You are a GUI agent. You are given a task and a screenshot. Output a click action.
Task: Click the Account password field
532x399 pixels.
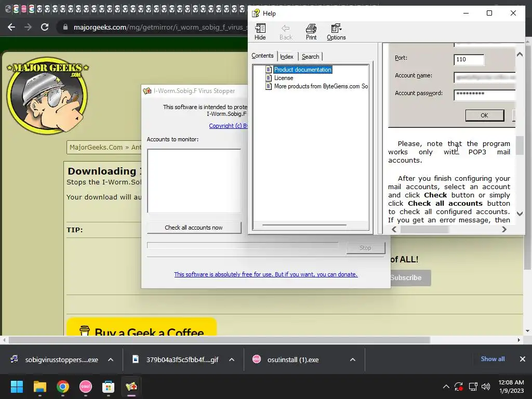tap(485, 95)
